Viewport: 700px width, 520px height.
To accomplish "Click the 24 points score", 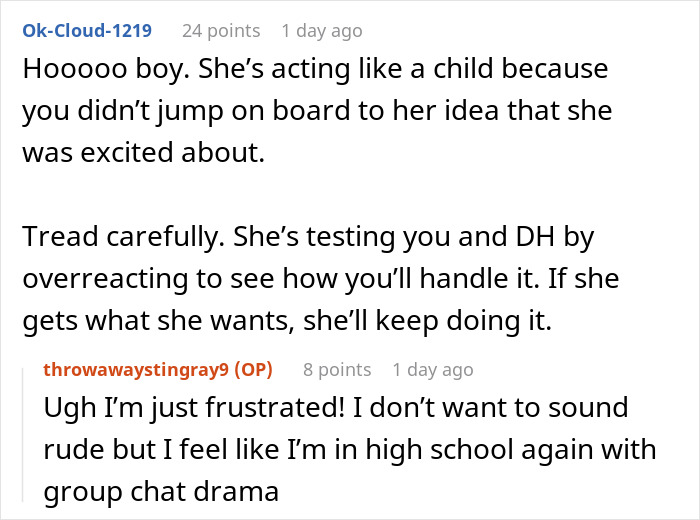I will 220,31.
